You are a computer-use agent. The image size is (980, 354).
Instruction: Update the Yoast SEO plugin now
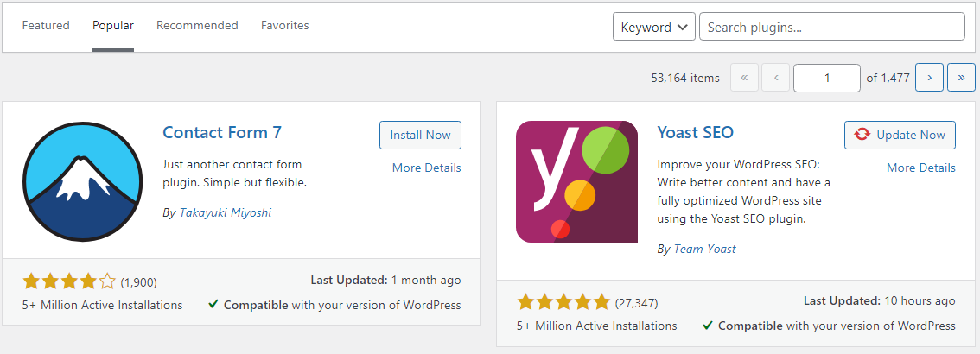tap(900, 135)
